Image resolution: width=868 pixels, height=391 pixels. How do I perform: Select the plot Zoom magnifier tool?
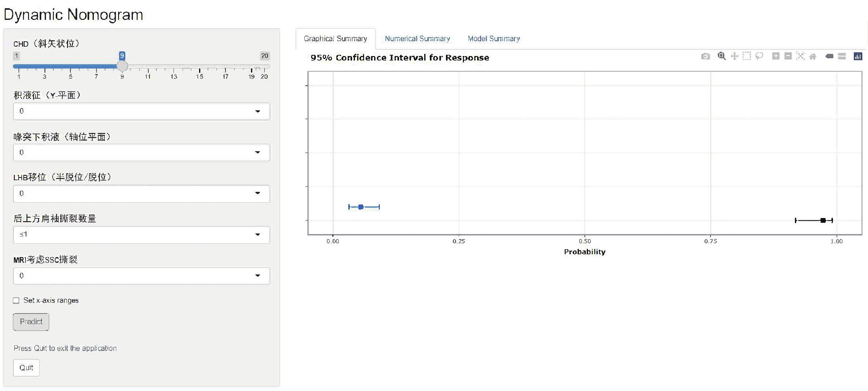pos(722,56)
